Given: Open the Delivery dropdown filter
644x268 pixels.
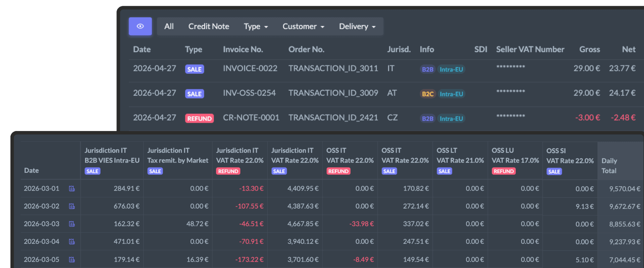Looking at the screenshot, I should pos(357,26).
